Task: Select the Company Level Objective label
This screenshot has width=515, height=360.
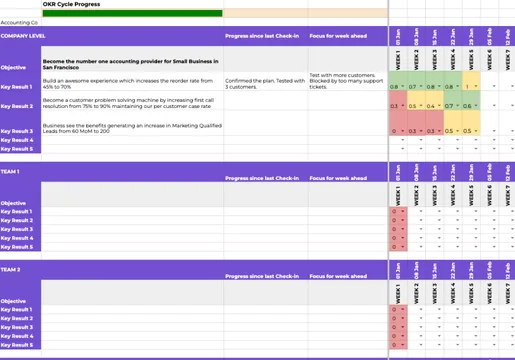Action: (x=13, y=68)
